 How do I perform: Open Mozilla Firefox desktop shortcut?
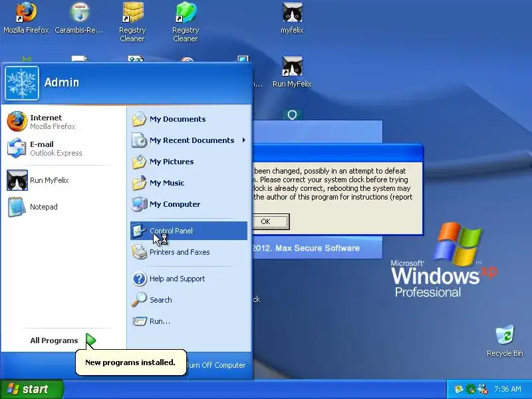(x=26, y=18)
